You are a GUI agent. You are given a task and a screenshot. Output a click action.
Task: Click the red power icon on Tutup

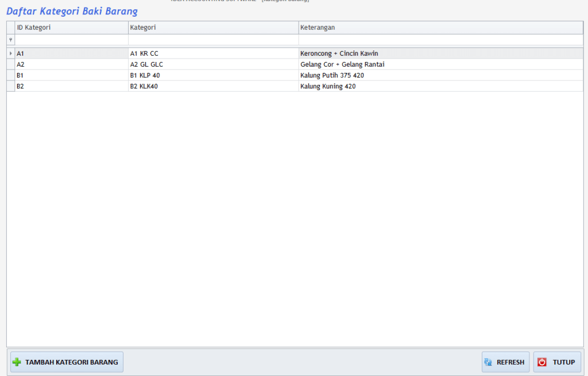(542, 362)
